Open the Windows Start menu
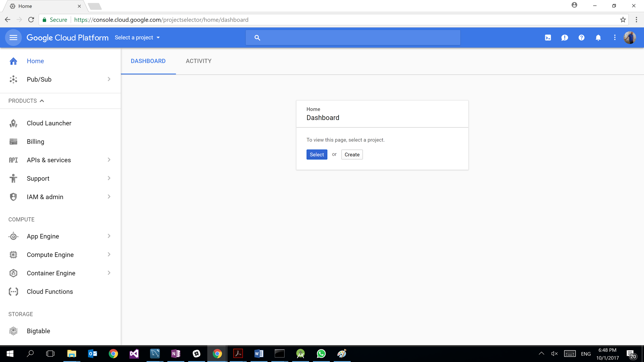 10,354
